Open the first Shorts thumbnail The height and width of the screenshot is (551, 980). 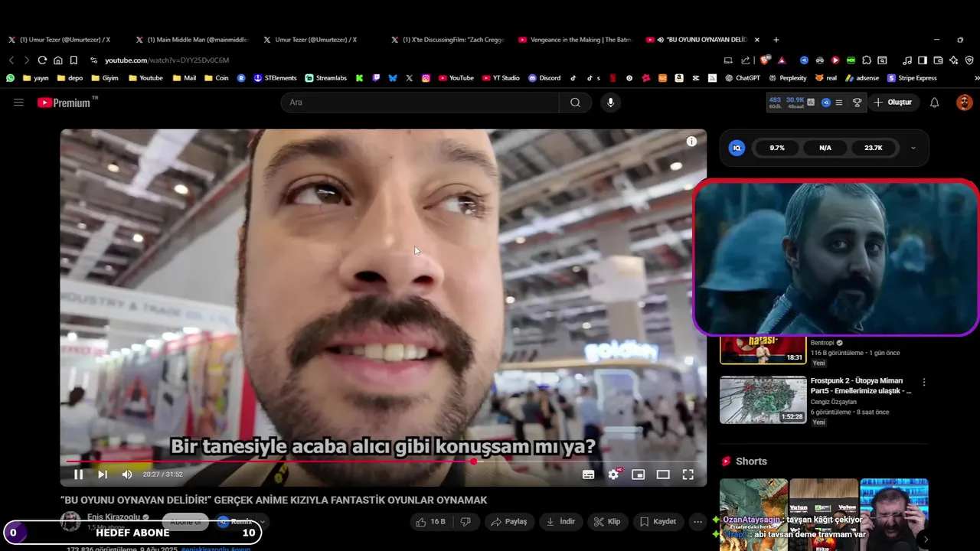(753, 514)
